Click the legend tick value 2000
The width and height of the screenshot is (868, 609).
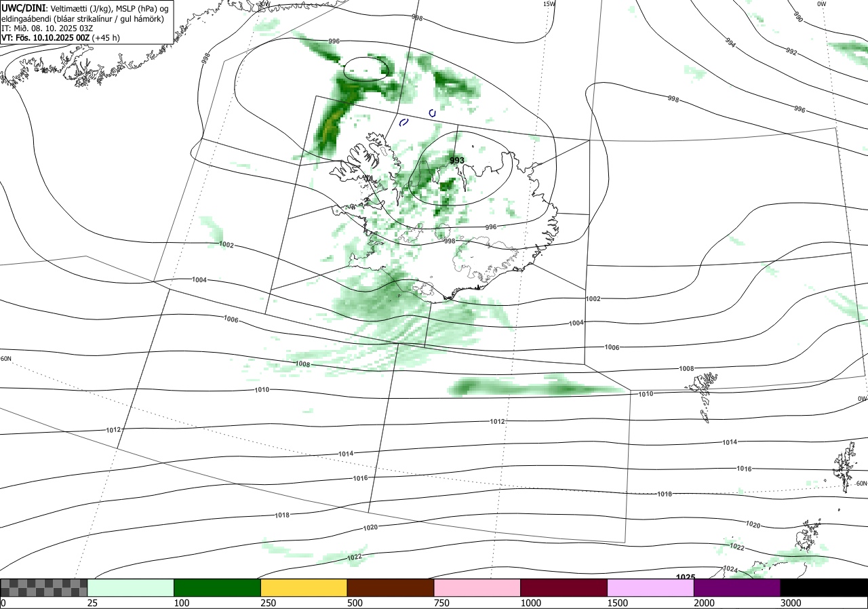coord(705,603)
